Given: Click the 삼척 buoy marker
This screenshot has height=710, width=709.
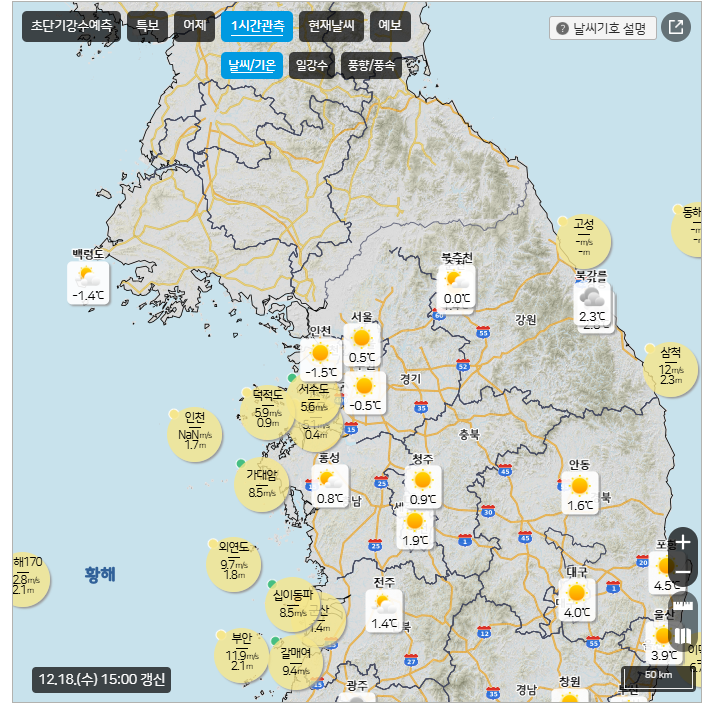Looking at the screenshot, I should coord(671,369).
